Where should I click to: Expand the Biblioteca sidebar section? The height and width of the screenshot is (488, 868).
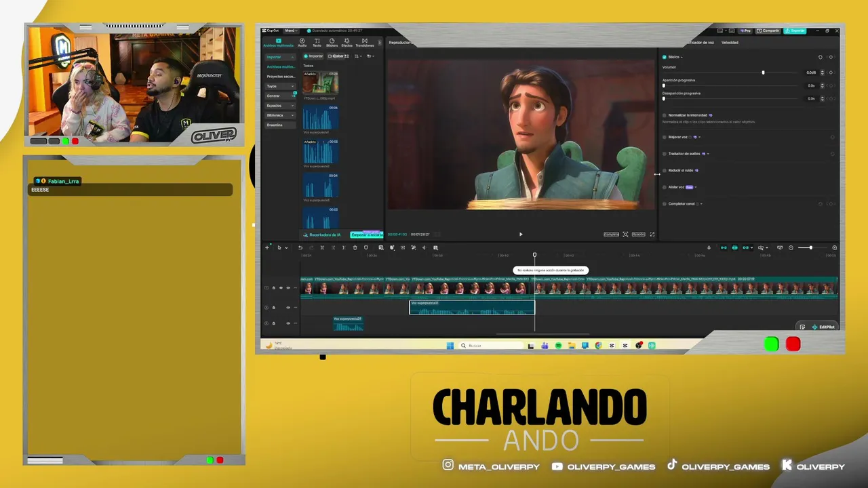pyautogui.click(x=281, y=115)
